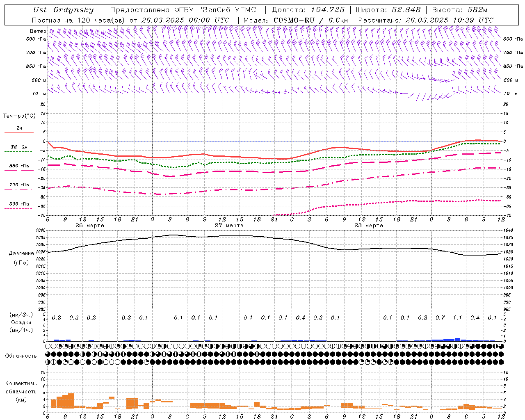Click the 'Конвективн.' convective cloud label
525x420 pixels.
coord(21,383)
